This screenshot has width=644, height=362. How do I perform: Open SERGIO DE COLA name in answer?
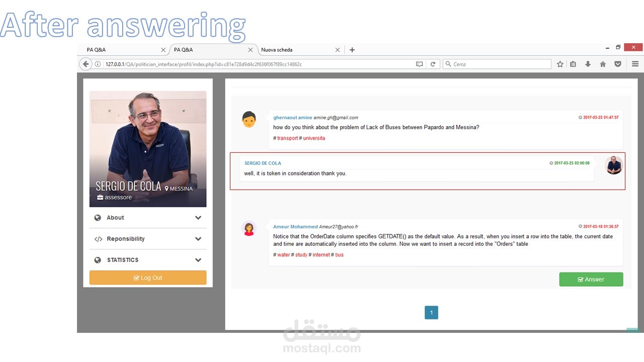click(263, 163)
